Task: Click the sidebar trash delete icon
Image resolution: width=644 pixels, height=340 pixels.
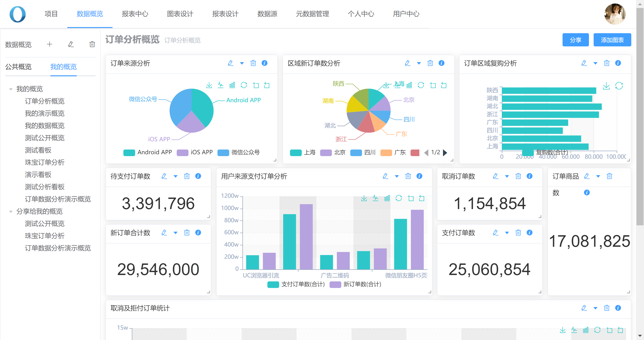Action: (x=92, y=44)
